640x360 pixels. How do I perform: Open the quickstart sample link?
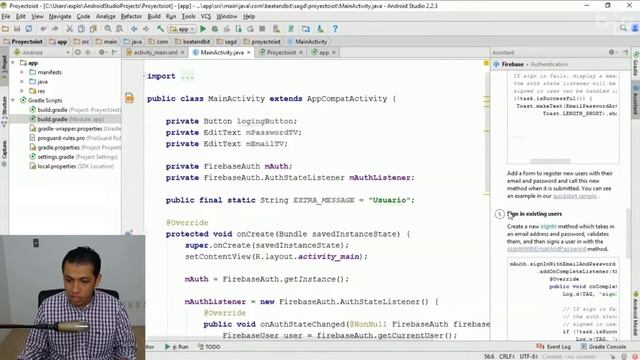click(574, 196)
